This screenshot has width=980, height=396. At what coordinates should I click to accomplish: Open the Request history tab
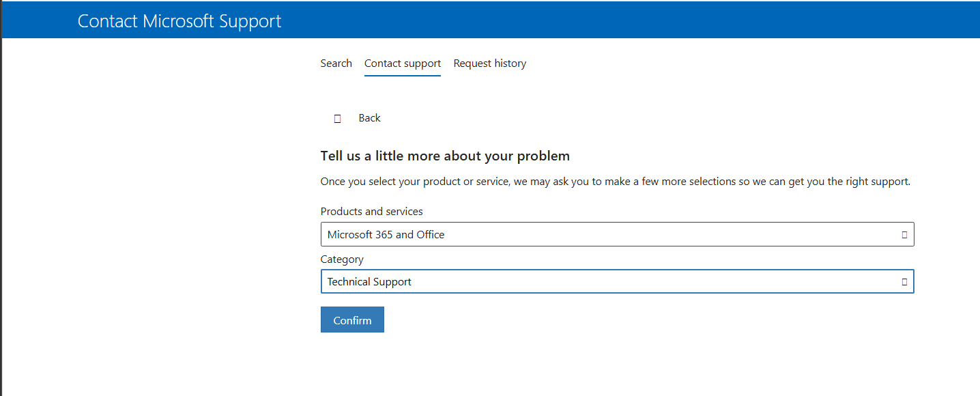pos(490,63)
